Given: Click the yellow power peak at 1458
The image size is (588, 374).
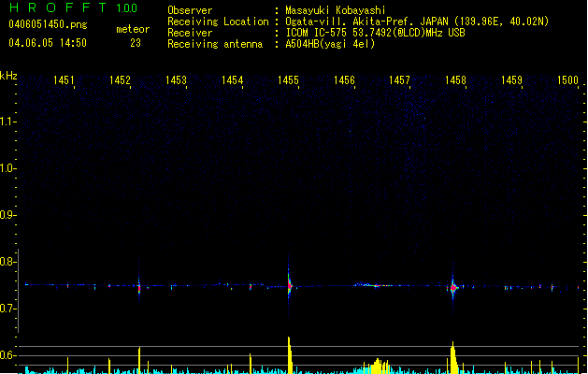Looking at the screenshot, I should point(453,358).
